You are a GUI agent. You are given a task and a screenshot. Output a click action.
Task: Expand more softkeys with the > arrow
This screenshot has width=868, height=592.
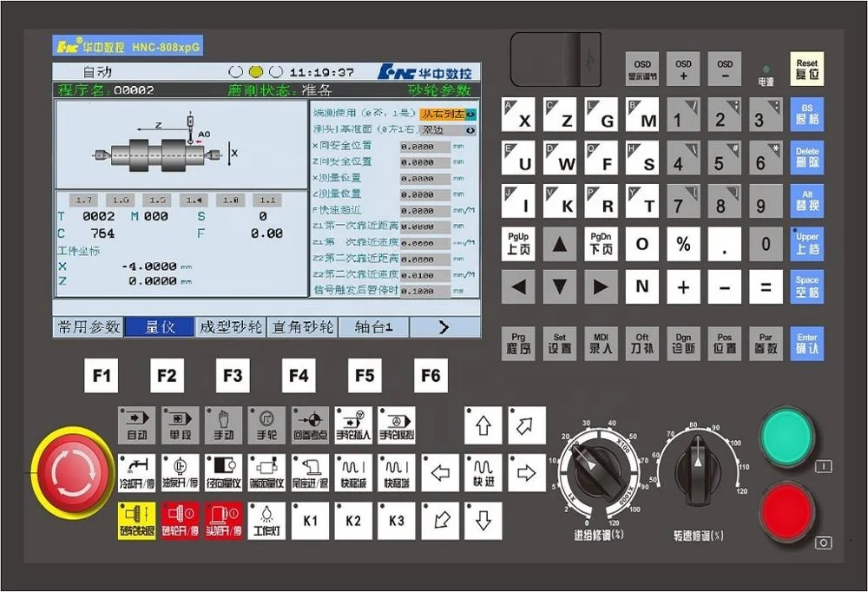click(x=444, y=327)
